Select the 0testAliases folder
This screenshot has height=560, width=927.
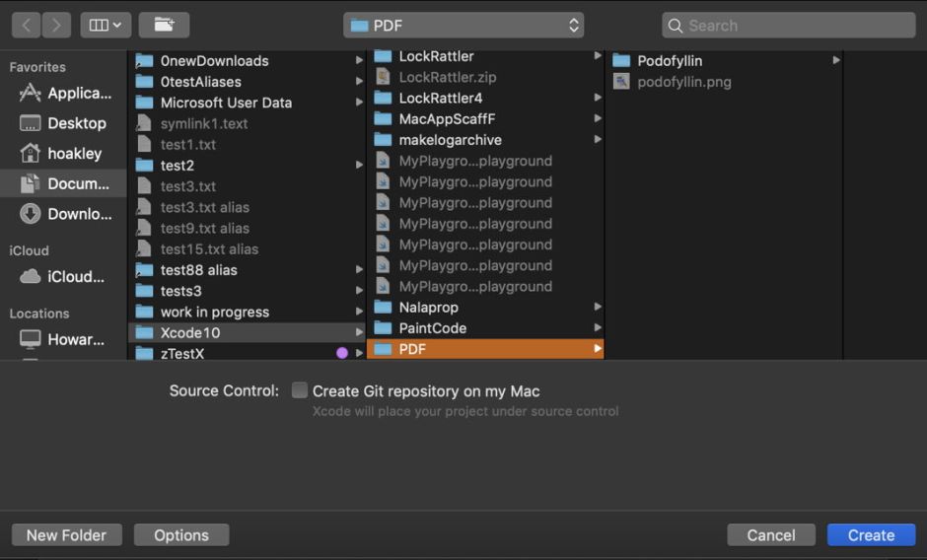pyautogui.click(x=248, y=82)
